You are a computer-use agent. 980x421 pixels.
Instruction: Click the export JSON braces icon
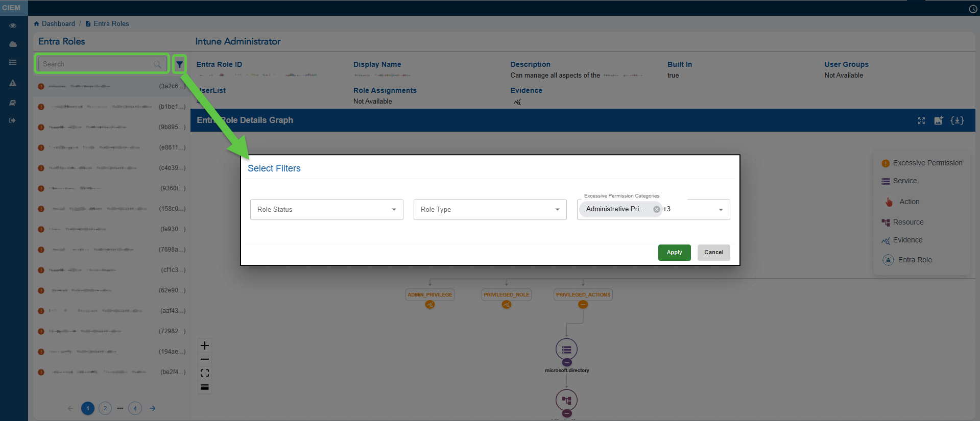957,120
